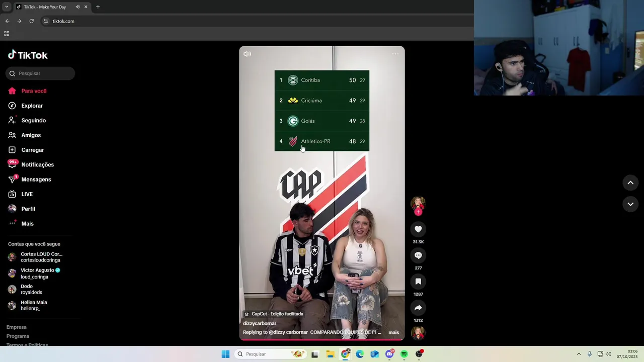Open the Dede royaldeds account
Viewport: 644px width, 362px height.
click(x=25, y=289)
